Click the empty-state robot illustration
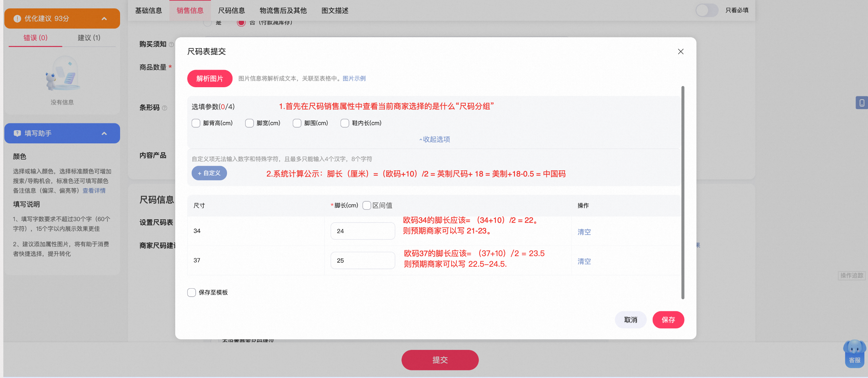This screenshot has width=868, height=378. pos(62,73)
